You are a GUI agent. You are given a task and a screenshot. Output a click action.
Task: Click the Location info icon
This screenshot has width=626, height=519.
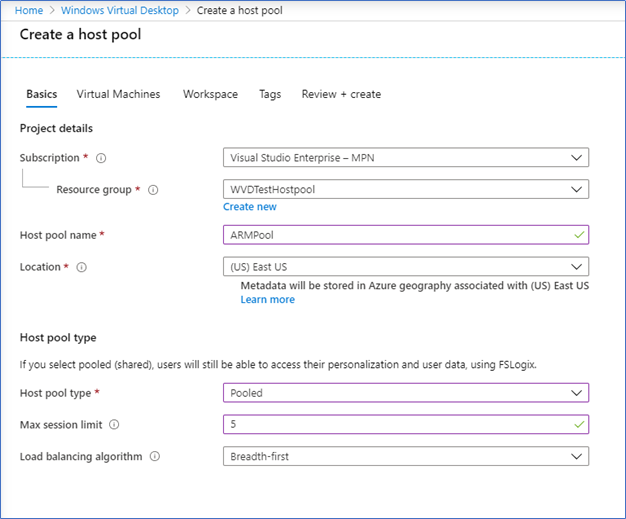click(81, 267)
